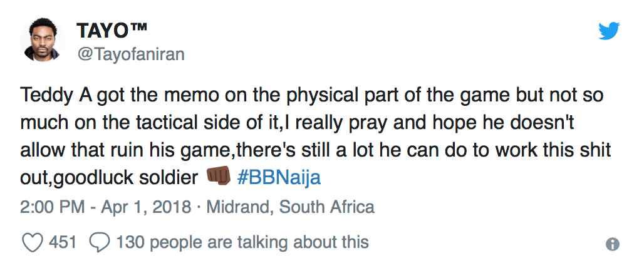Viewport: 644px width, 268px height.
Task: Open the #BBNaija hashtag
Action: pos(279,177)
